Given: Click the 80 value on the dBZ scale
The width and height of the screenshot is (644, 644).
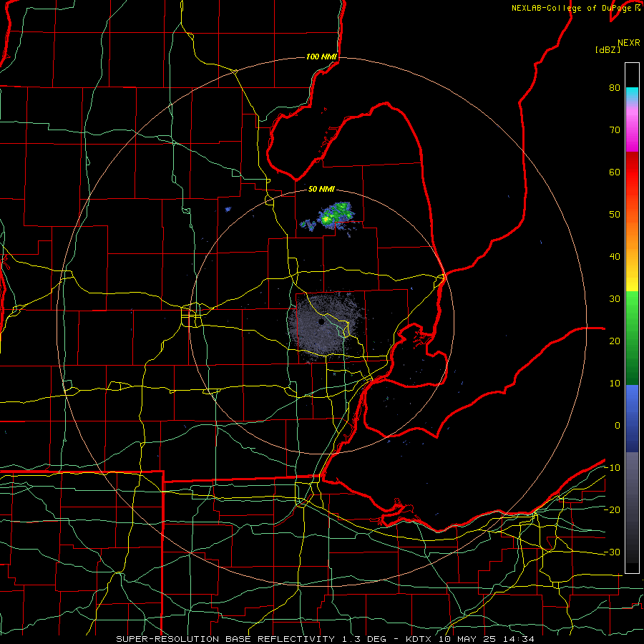Looking at the screenshot, I should click(x=615, y=88).
